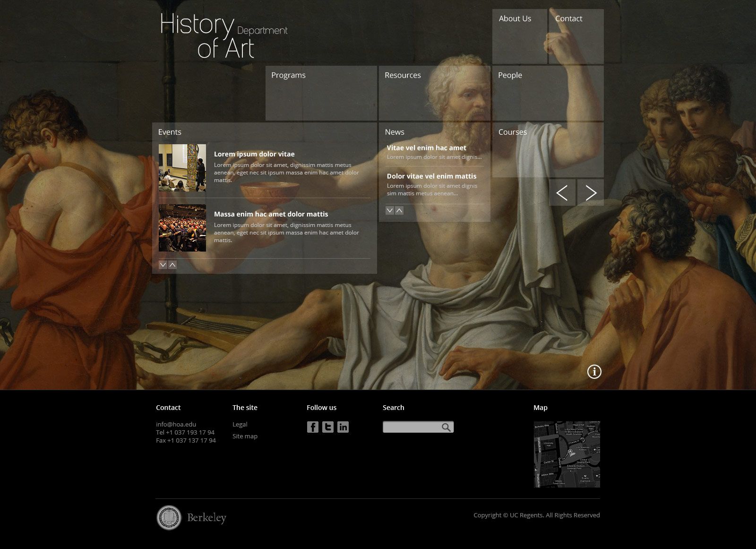Open the LinkedIn icon under Follow us
Screen dimensions: 756x549
coord(343,427)
